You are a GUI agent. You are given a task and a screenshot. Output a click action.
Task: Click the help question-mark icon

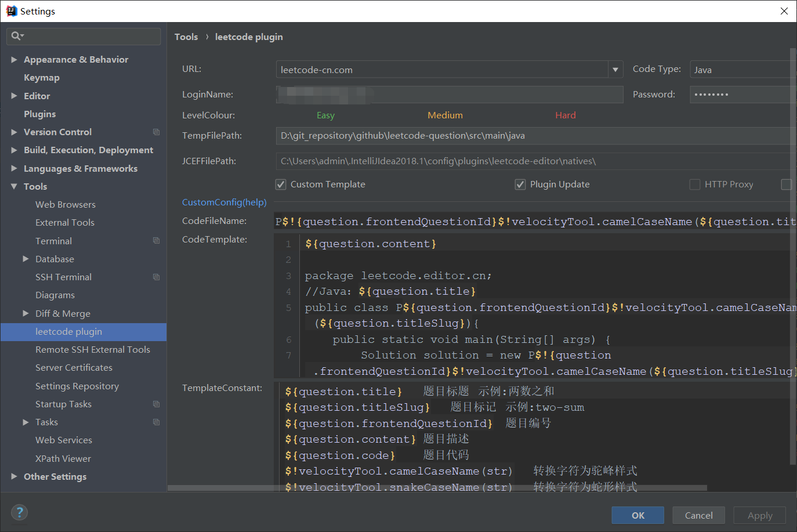pyautogui.click(x=19, y=512)
